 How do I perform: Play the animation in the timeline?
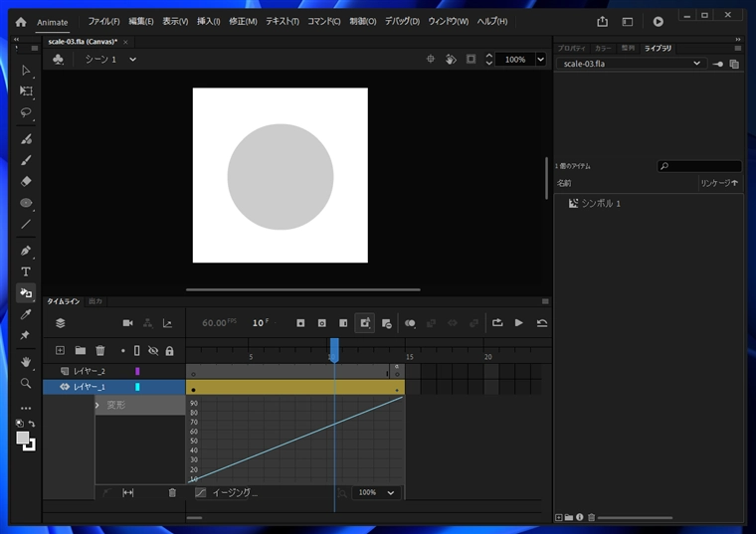[518, 323]
